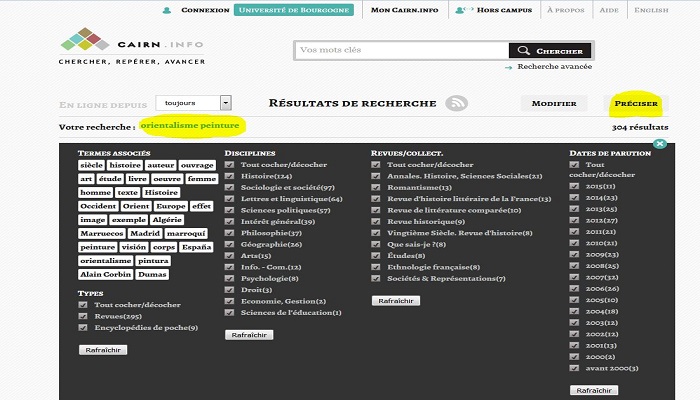Open the 'toujours' date dropdown
This screenshot has width=700, height=400.
pyautogui.click(x=226, y=103)
